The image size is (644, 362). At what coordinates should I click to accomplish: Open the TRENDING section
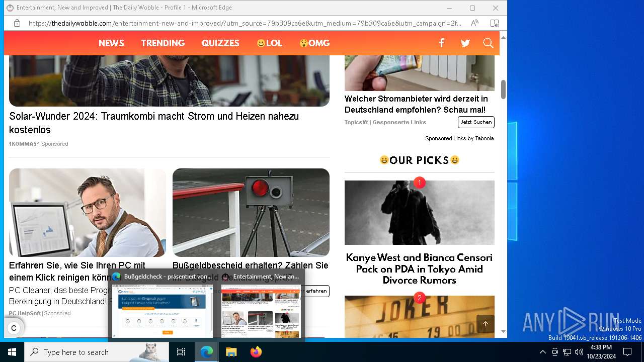coord(163,43)
